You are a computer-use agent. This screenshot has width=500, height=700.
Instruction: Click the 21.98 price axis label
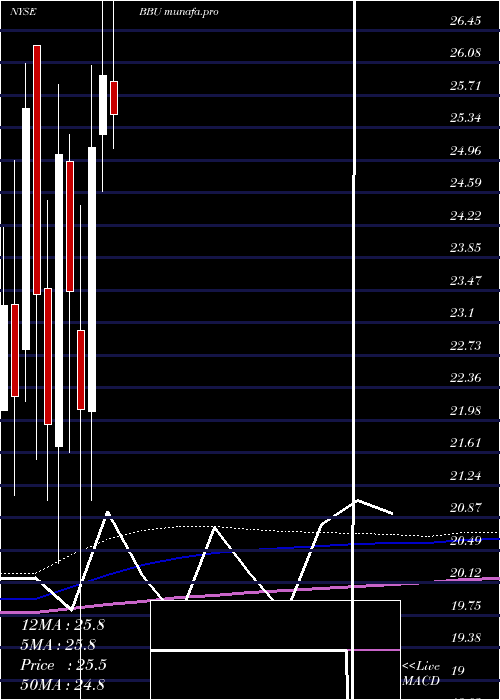[x=466, y=411]
